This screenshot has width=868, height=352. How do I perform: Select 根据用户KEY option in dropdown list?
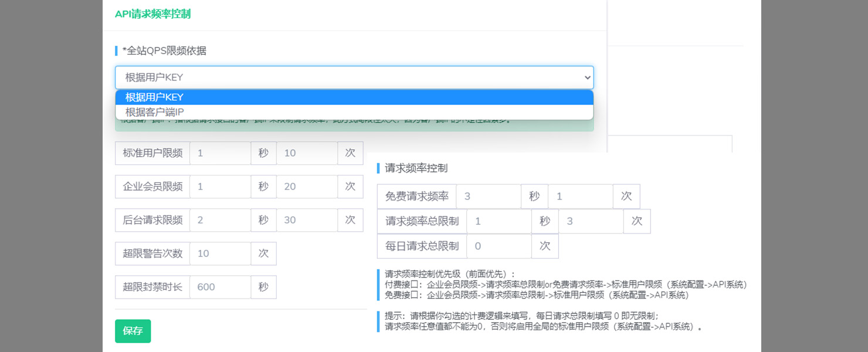354,97
